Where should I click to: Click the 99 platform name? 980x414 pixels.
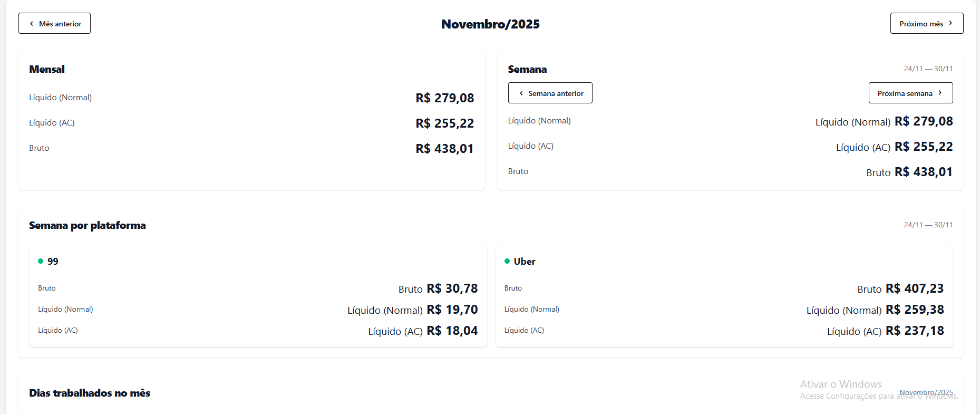[53, 262]
